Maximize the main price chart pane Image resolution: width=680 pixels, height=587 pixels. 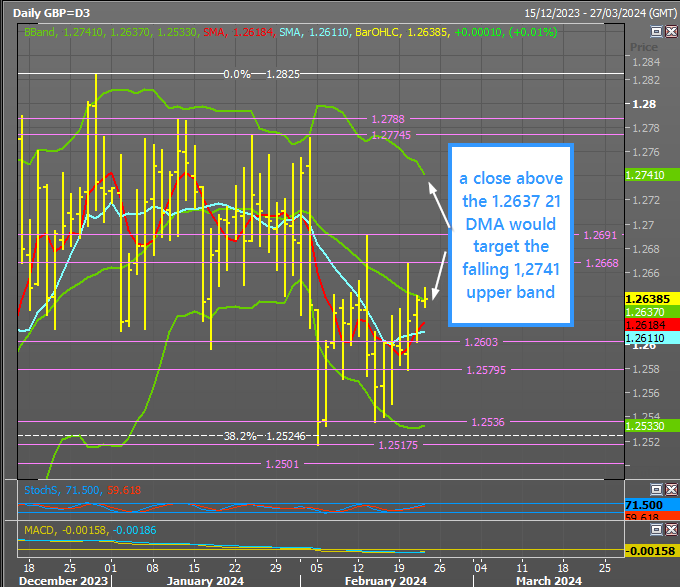657,31
